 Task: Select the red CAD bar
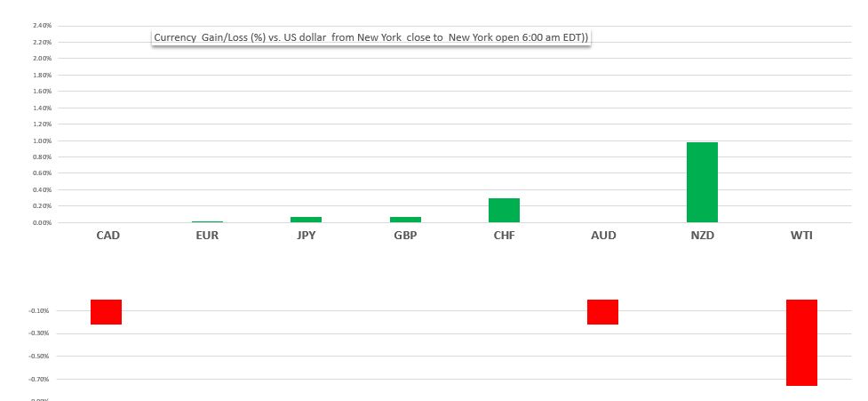[x=106, y=312]
